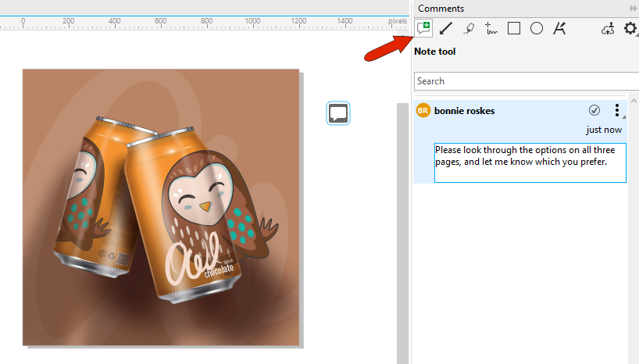Click the note marker on canvas
This screenshot has height=364, width=639.
tap(338, 113)
